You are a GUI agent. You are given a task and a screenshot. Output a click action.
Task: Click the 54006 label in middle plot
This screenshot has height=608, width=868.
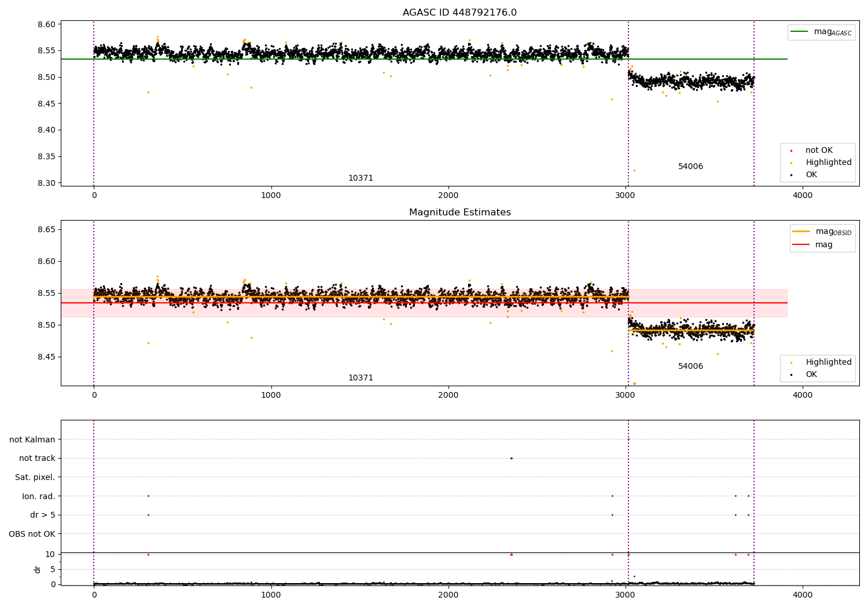pos(690,367)
